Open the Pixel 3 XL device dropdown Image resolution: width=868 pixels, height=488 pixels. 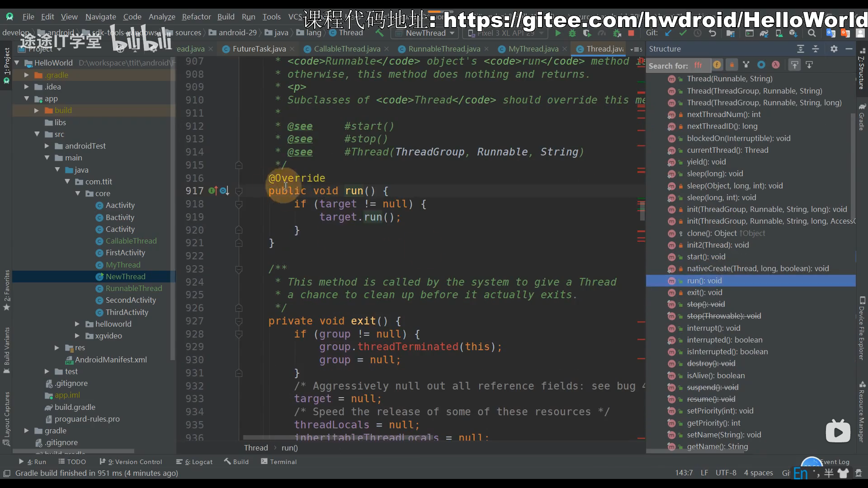coord(505,33)
